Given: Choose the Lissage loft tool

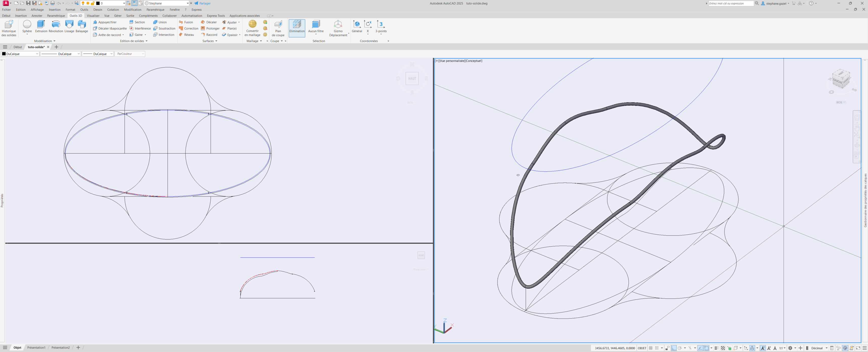Looking at the screenshot, I should click(69, 24).
